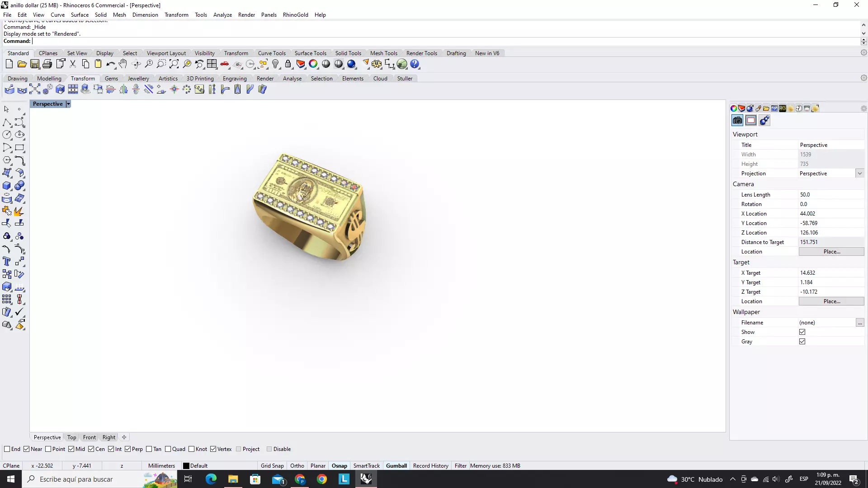Toggle the Quad osnap checkbox
This screenshot has width=868, height=488.
(168, 449)
